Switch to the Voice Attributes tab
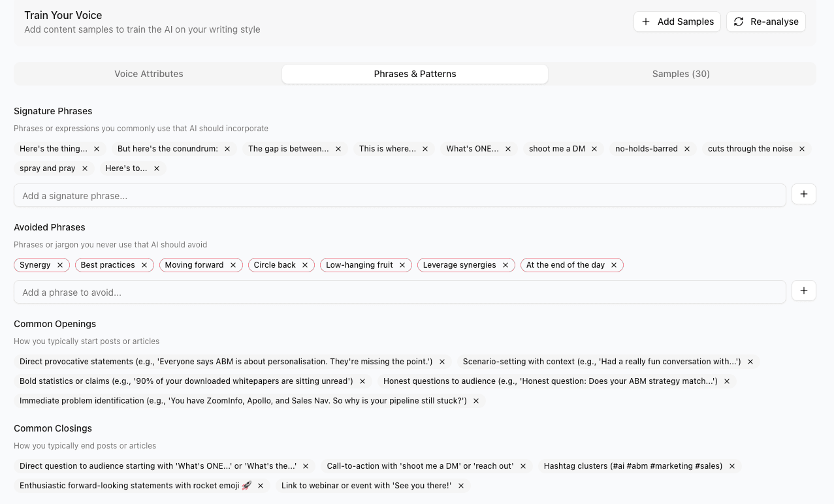 pyautogui.click(x=148, y=74)
